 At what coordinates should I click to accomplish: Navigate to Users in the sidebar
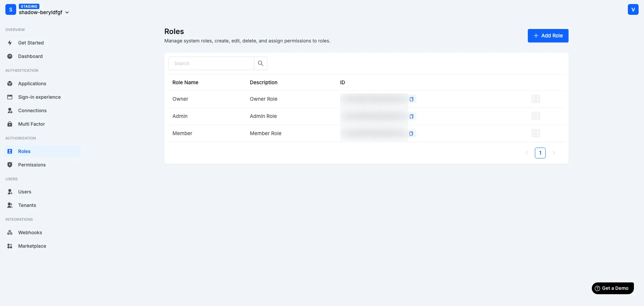coord(25,191)
